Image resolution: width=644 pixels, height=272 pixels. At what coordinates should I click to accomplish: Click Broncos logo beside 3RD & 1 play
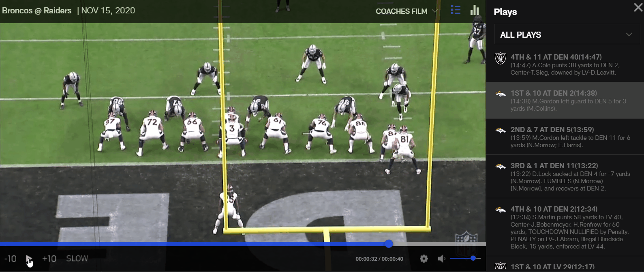[x=501, y=167]
